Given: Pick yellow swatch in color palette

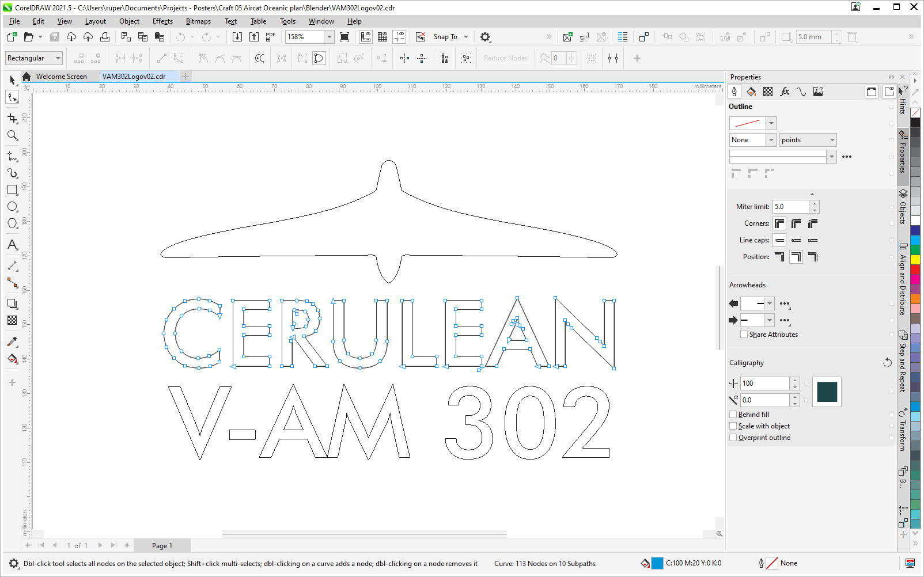Looking at the screenshot, I should tap(915, 260).
